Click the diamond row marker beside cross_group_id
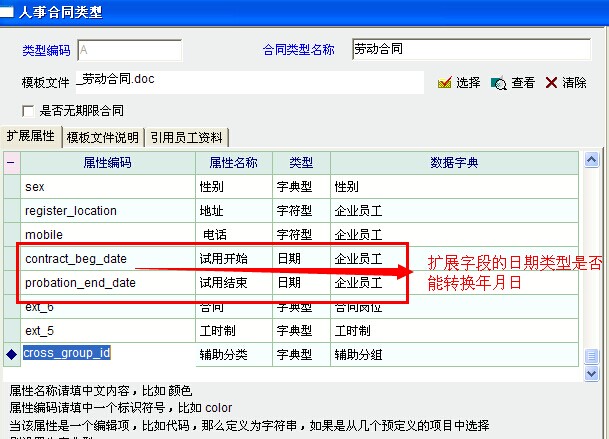Screen dimensions: 609x439 (11, 353)
